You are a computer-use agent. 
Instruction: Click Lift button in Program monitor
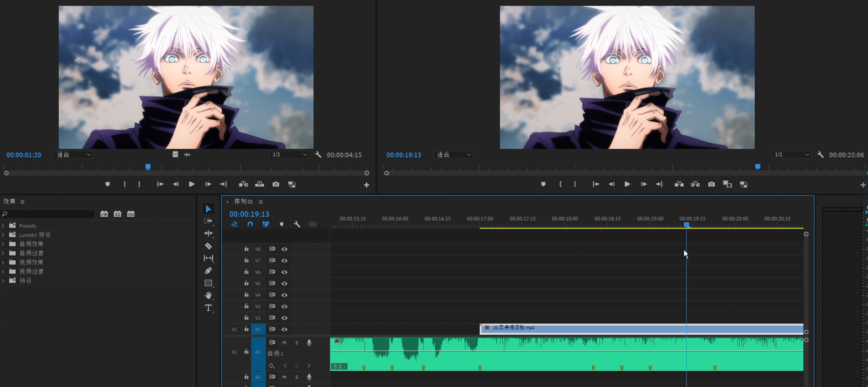tap(679, 184)
